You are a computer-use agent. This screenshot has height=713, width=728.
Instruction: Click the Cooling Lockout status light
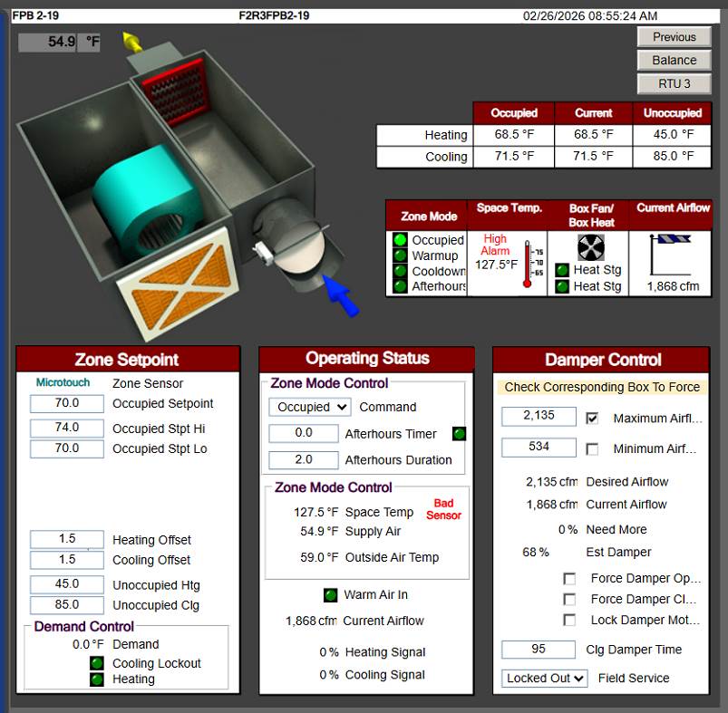97,663
